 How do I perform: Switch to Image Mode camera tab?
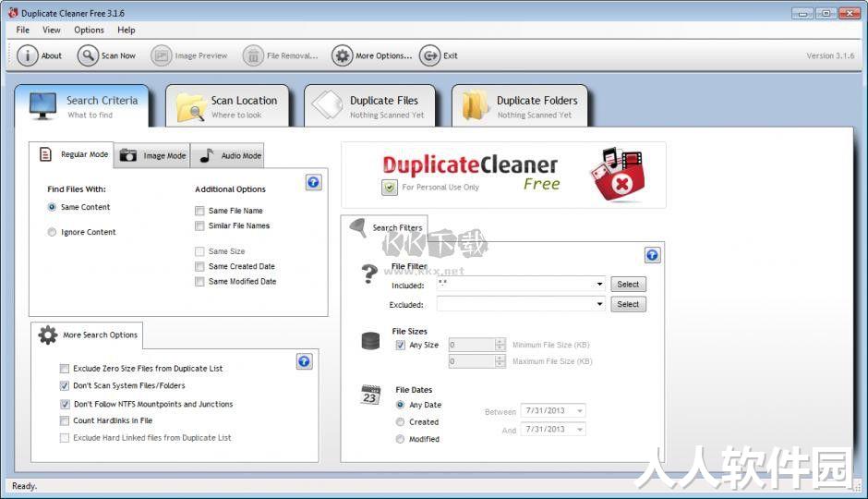(152, 155)
